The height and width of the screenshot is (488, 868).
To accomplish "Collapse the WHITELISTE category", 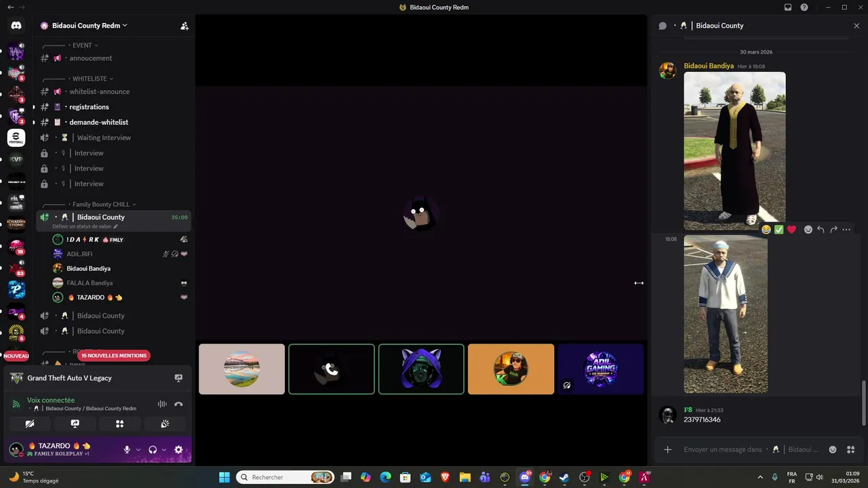I will point(92,79).
